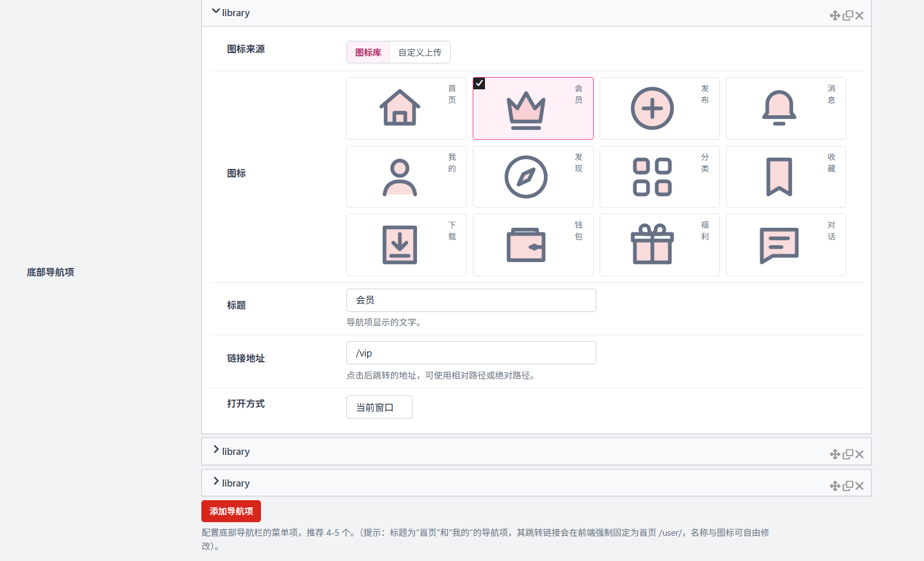Duplicate the middle collapsed library item

(848, 454)
